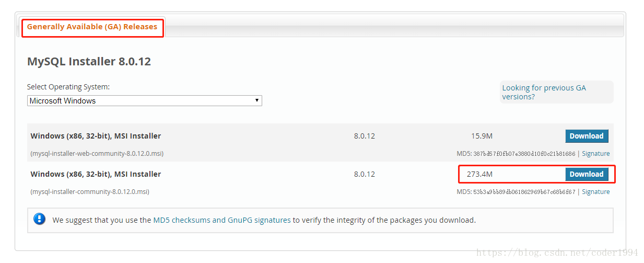Open the Select Operating System dropdown
The image size is (644, 263).
pos(145,101)
